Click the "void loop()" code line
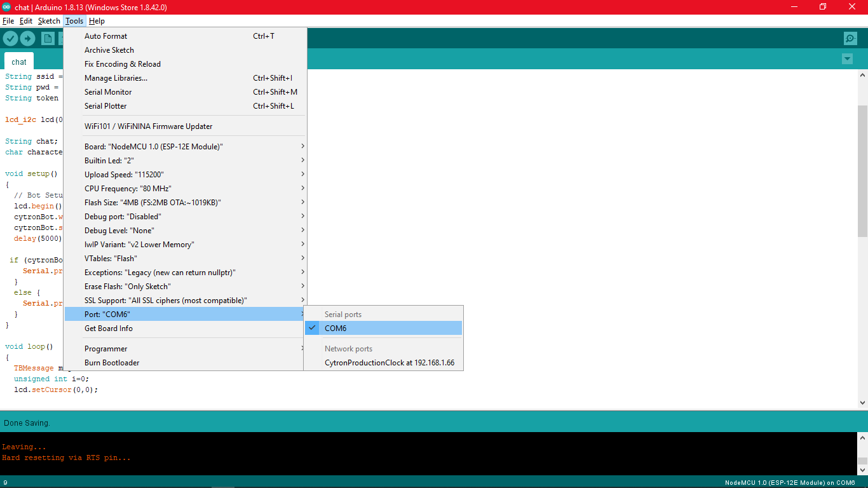Screen dimensions: 868x488 point(29,346)
